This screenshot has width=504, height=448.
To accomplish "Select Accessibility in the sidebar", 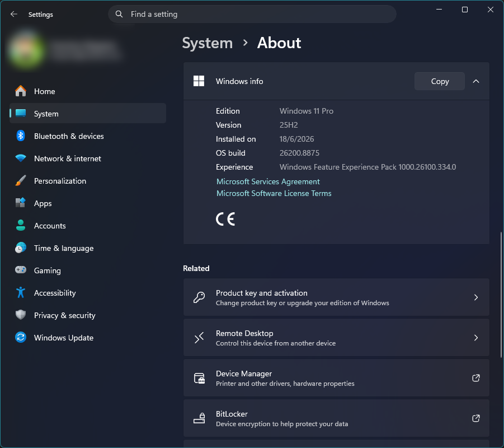I will [x=88, y=293].
